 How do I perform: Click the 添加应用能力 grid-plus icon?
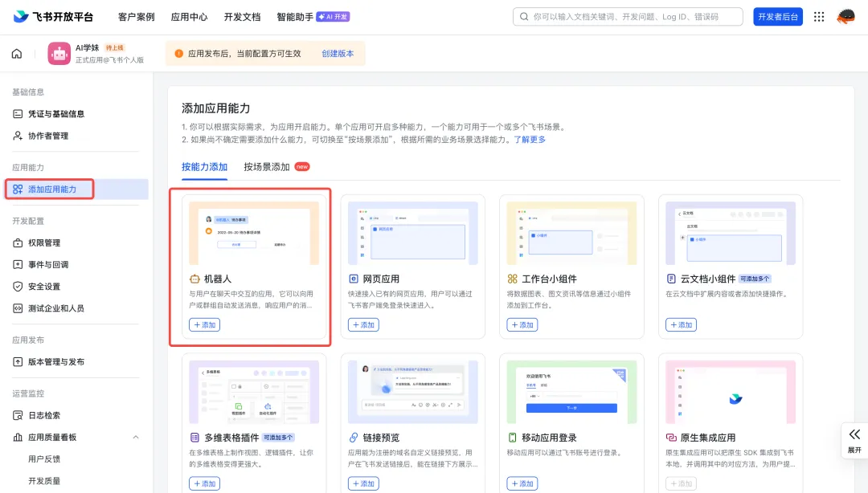tap(18, 189)
